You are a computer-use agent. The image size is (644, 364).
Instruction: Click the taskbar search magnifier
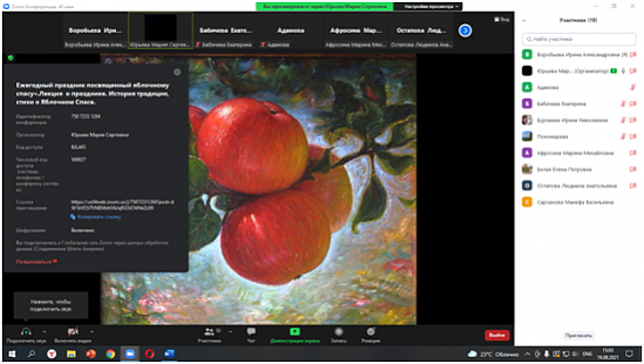pos(31,354)
